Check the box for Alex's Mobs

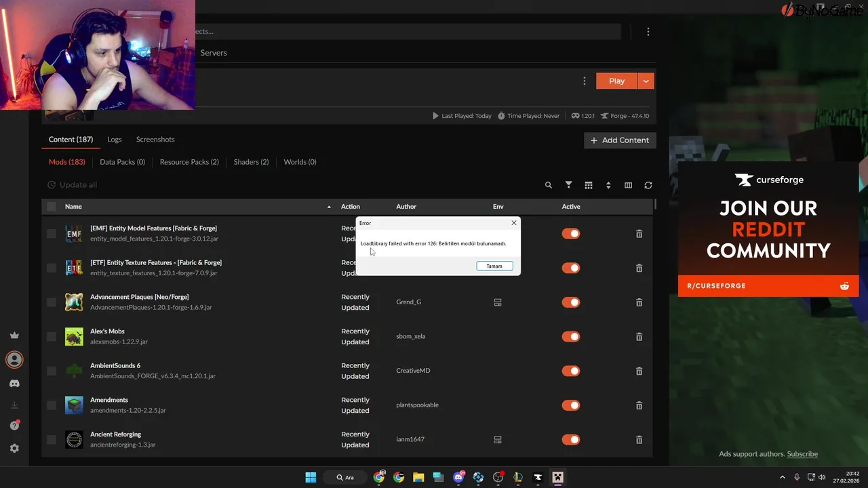[52, 337]
